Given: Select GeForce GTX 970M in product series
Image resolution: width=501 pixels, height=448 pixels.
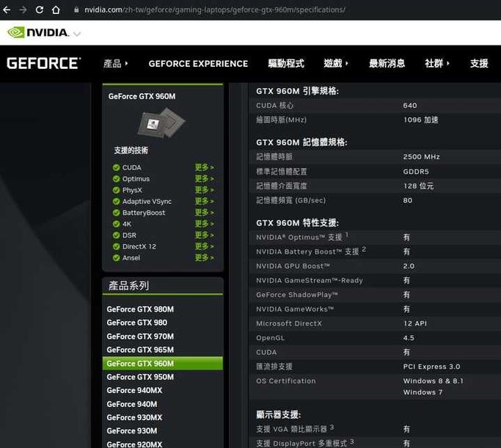Looking at the screenshot, I should click(140, 337).
